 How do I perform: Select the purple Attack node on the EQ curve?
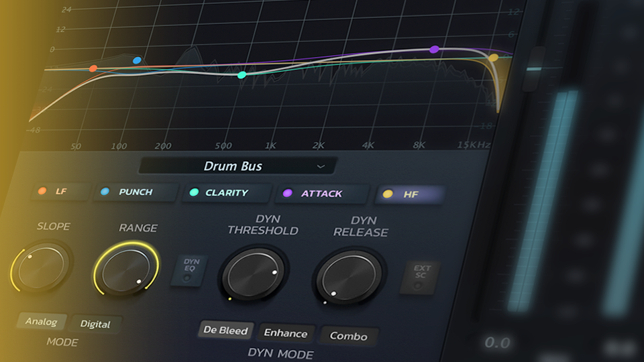pyautogui.click(x=434, y=50)
